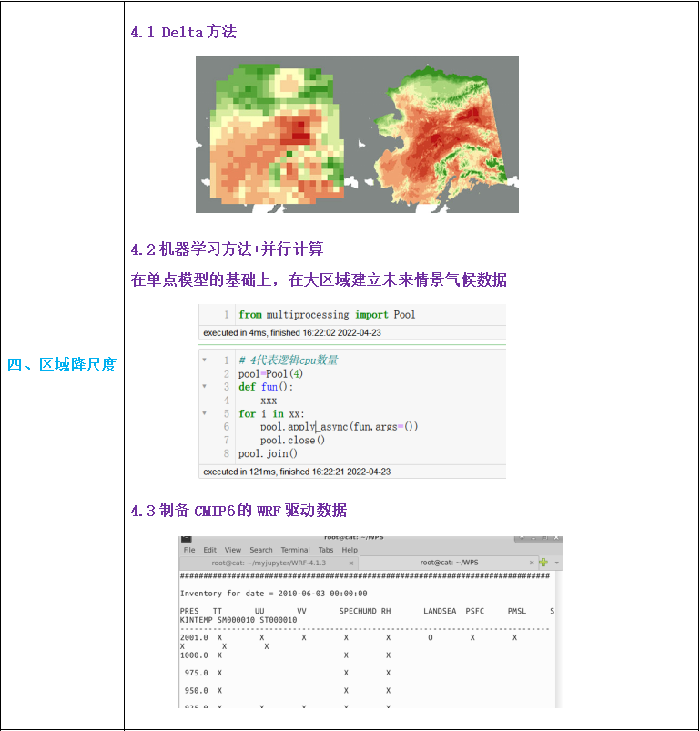The image size is (700, 731).
Task: Click the '四、区域降尺度' row label
Action: click(62, 364)
